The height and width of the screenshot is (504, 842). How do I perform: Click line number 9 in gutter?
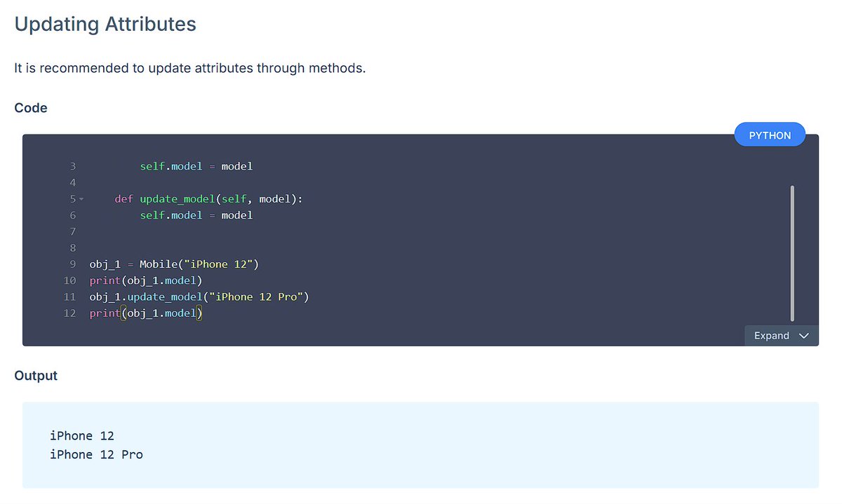coord(72,264)
